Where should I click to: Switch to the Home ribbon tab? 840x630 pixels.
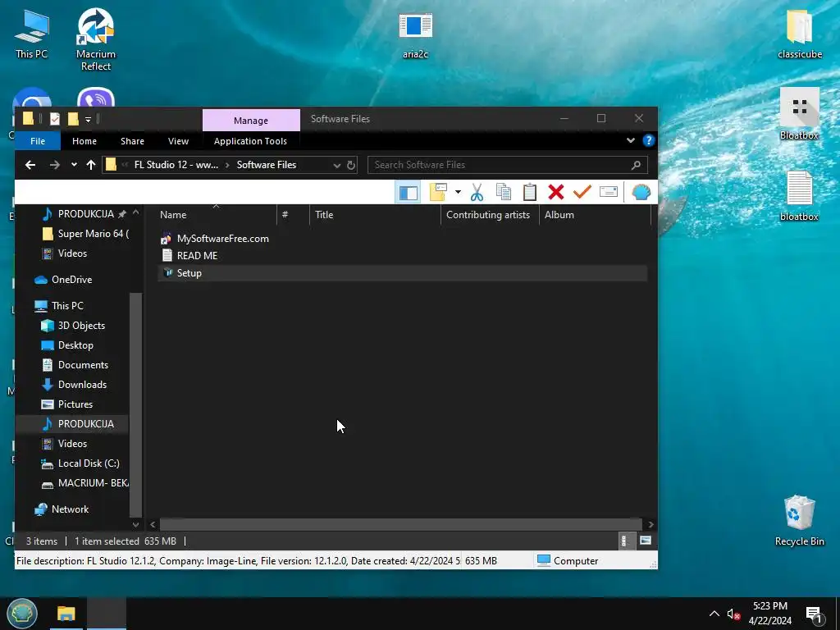(84, 141)
